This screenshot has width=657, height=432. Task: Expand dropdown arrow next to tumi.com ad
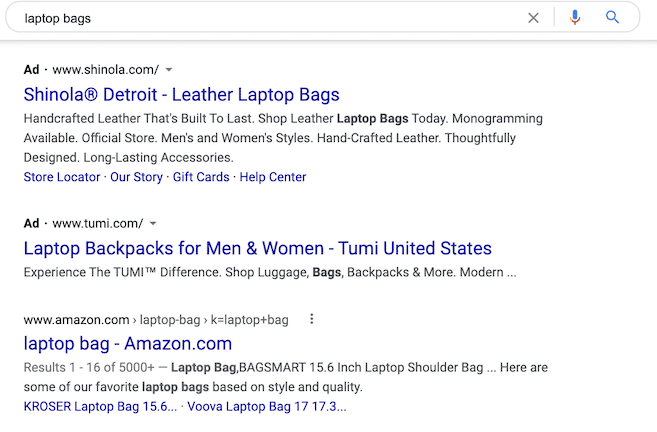click(153, 223)
